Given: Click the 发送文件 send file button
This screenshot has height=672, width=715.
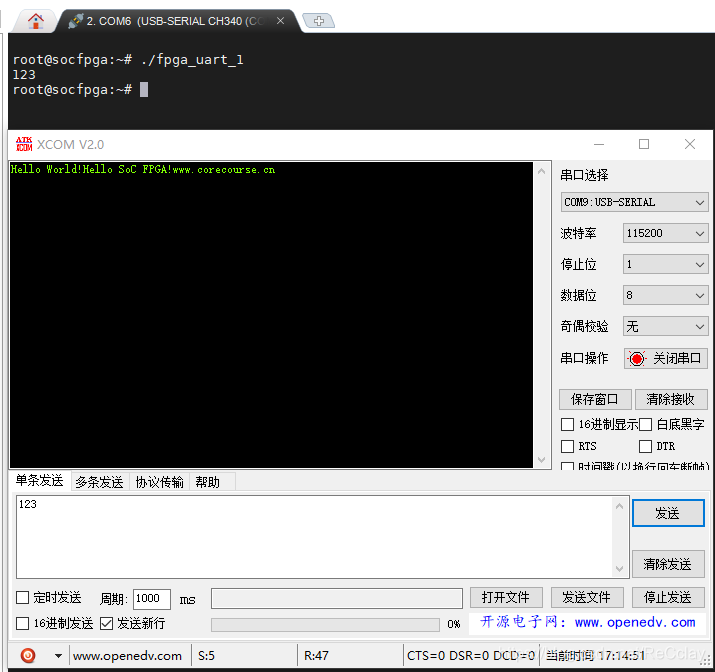Looking at the screenshot, I should (x=587, y=598).
